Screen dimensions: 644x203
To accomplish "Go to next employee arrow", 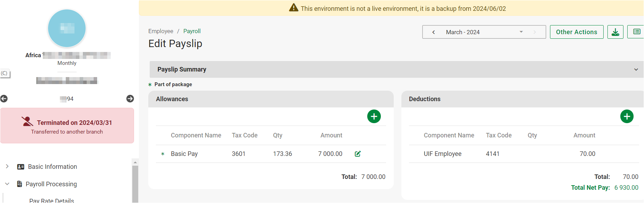I will pos(130,99).
